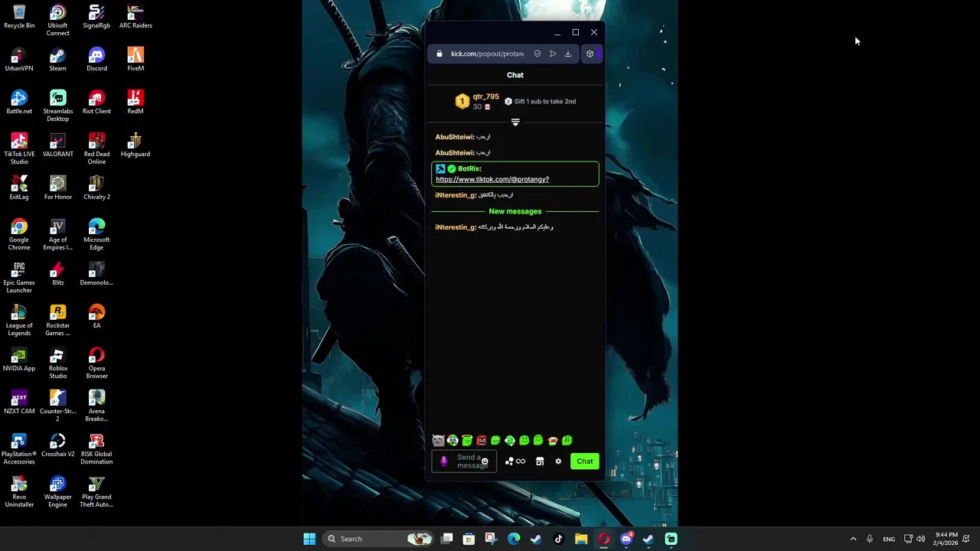The image size is (980, 551).
Task: Click the browser address bar kick.com URL
Action: point(487,54)
